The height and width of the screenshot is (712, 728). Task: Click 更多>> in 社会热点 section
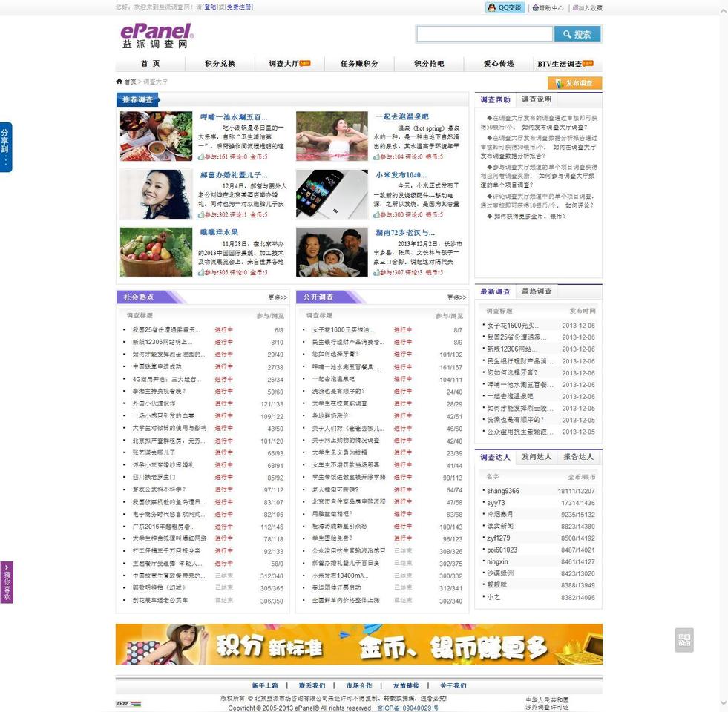click(x=278, y=297)
